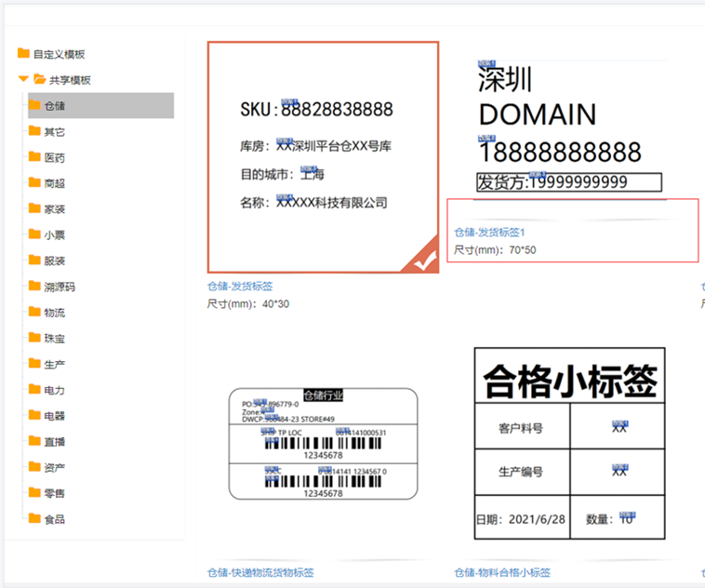705x588 pixels.
Task: Click the 溯源码 folder icon
Action: [34, 287]
